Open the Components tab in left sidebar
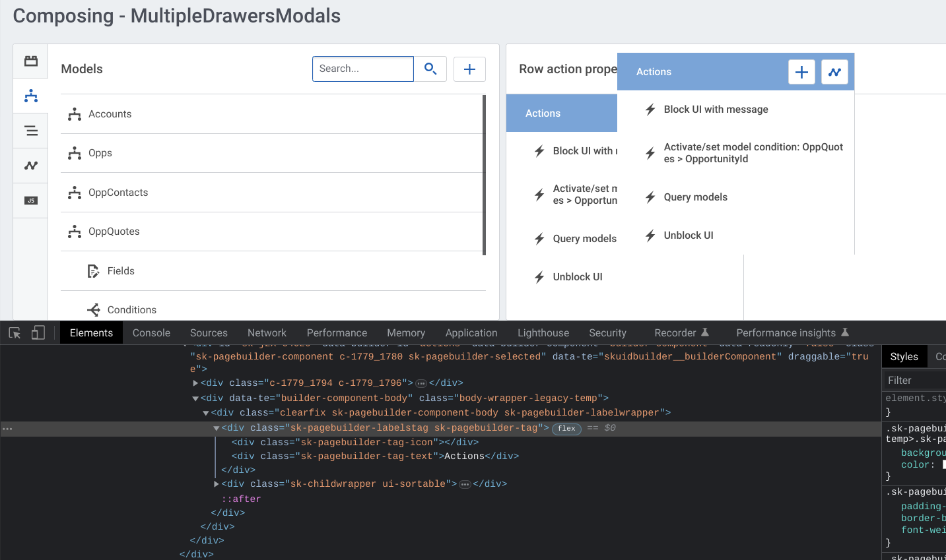946x560 pixels. click(x=31, y=61)
